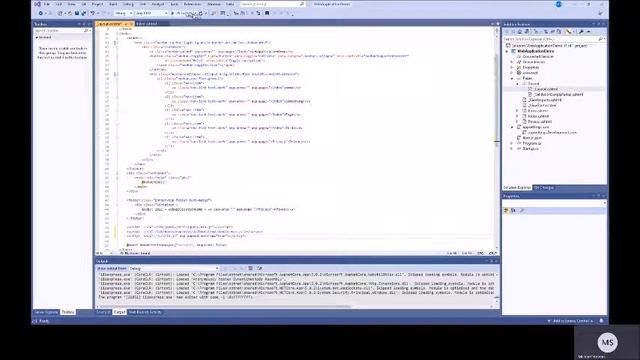Image resolution: width=640 pixels, height=360 pixels.
Task: Select Privacy.cshtml in Solution Explorer
Action: pyautogui.click(x=540, y=122)
